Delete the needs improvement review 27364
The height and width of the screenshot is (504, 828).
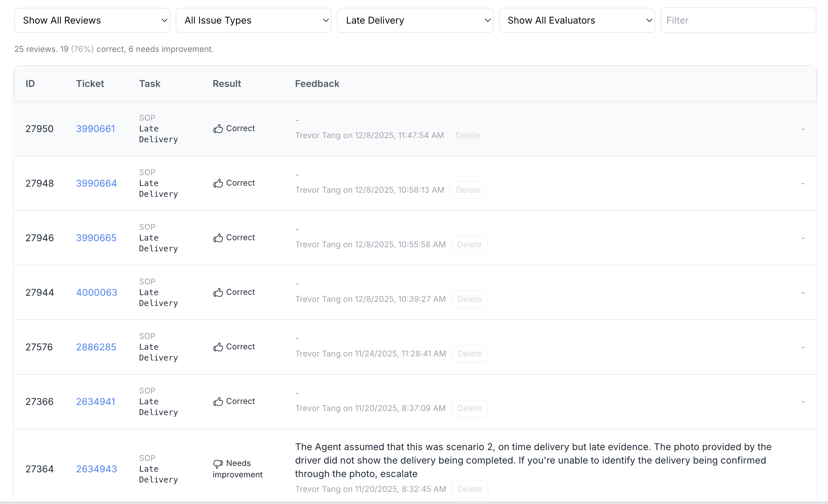[x=470, y=489]
